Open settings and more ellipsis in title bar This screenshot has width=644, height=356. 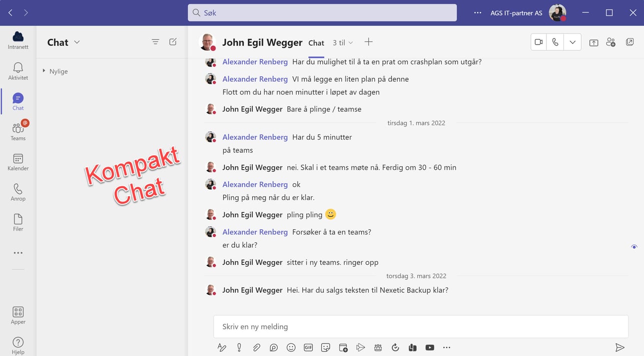[x=478, y=13]
